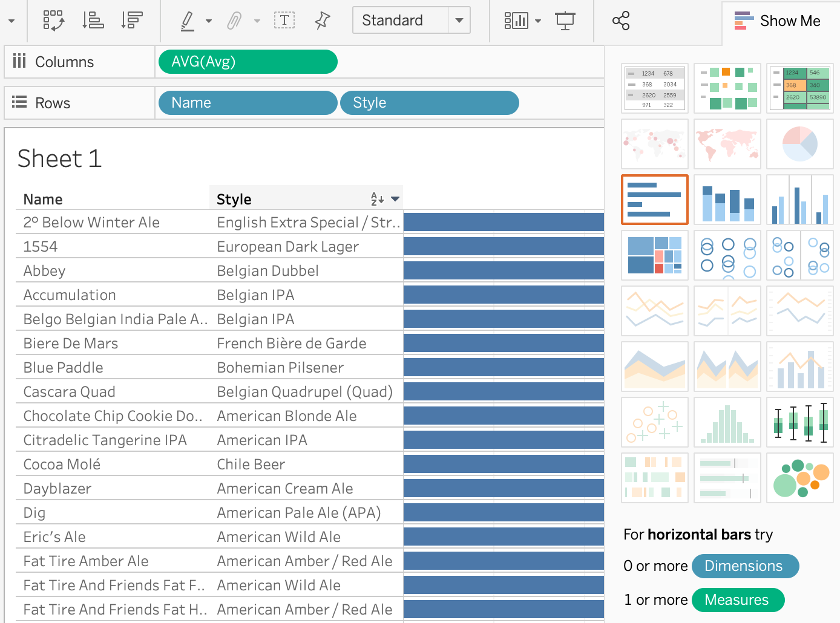Toggle presentation mode

[565, 20]
